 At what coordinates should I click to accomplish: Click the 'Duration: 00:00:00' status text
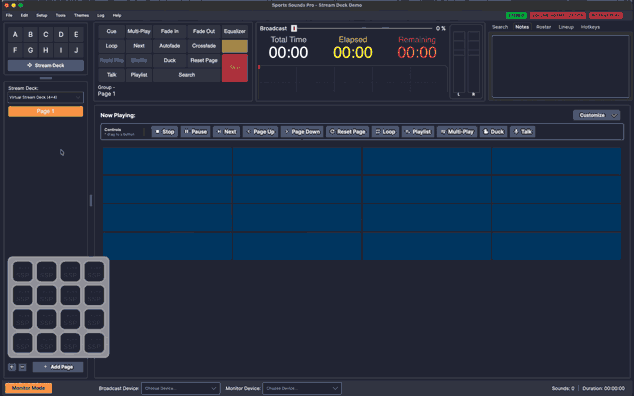coord(603,388)
